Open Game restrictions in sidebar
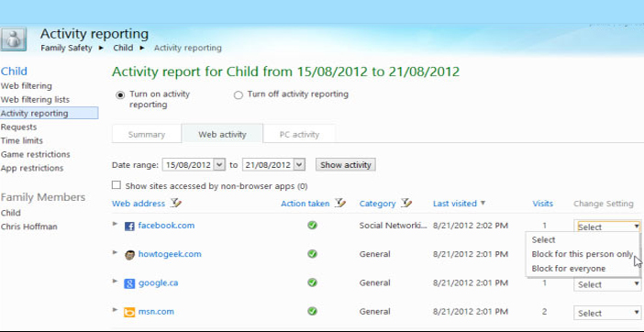Screen dimensions: 644x332 (36, 154)
